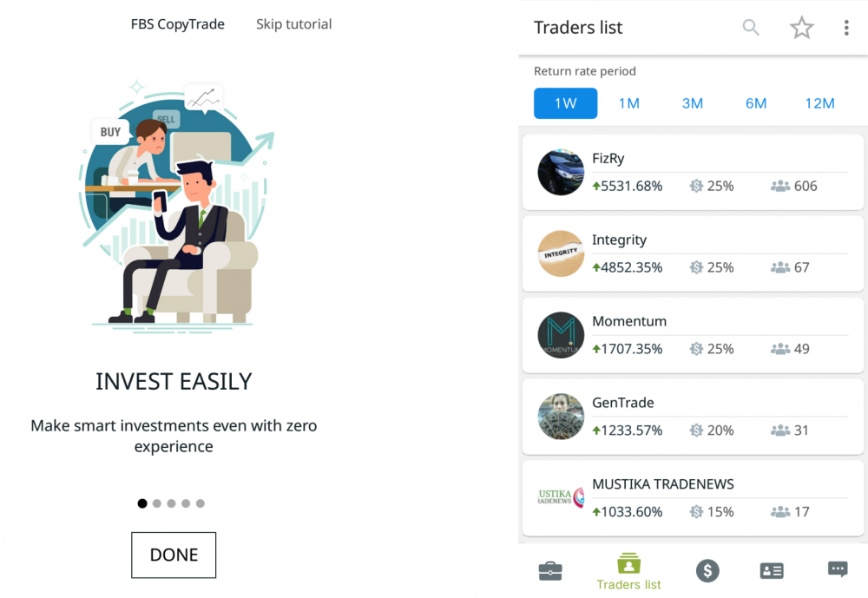Jump to last tutorial page dot
Image resolution: width=868 pixels, height=598 pixels.
(x=201, y=503)
